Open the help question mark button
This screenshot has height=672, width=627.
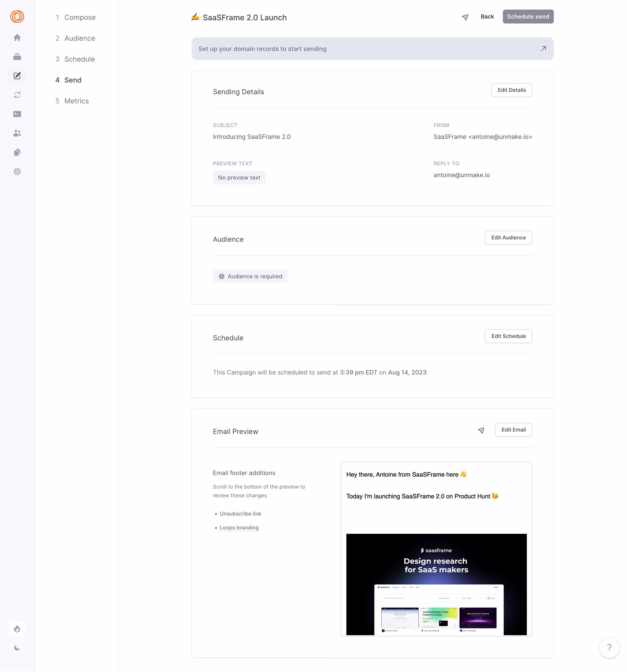[609, 647]
